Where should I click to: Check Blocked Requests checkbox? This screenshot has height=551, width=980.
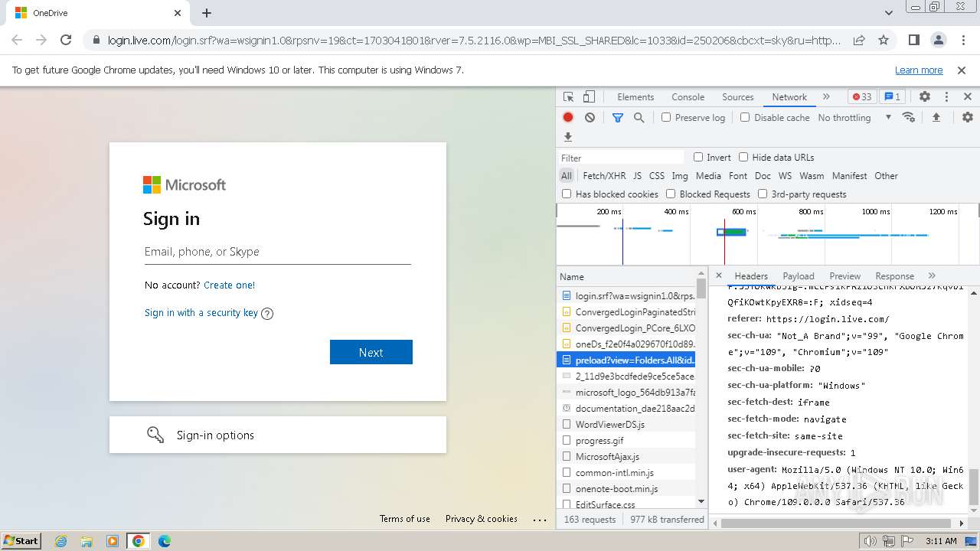click(x=671, y=194)
